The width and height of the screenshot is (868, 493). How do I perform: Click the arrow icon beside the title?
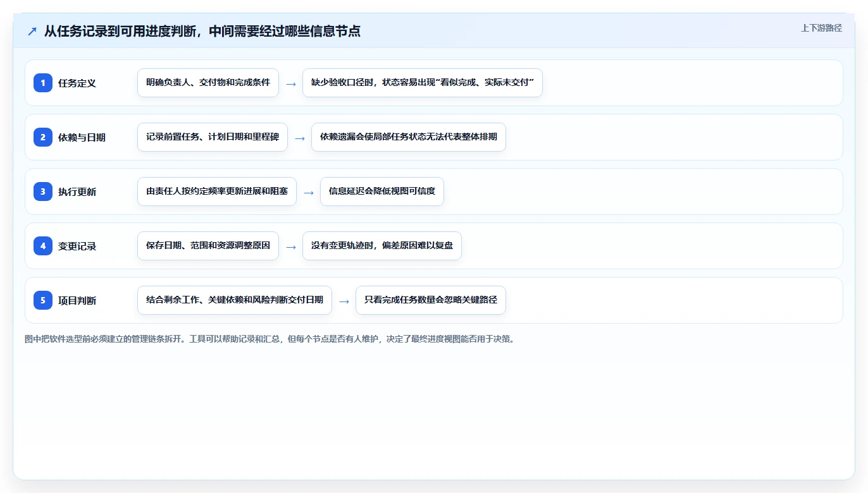(32, 31)
